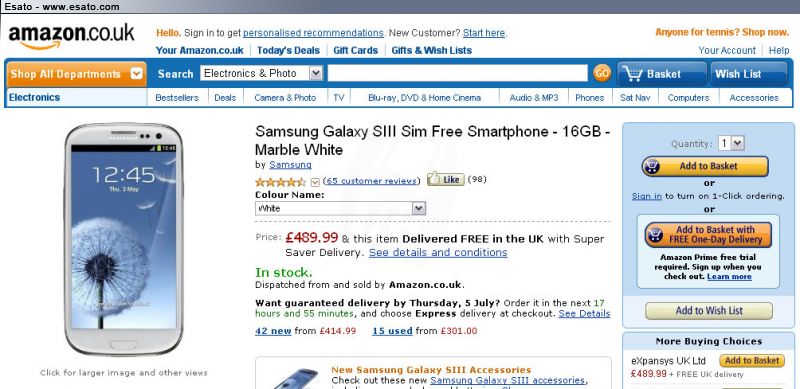Open the Camera & Photo tab

285,98
